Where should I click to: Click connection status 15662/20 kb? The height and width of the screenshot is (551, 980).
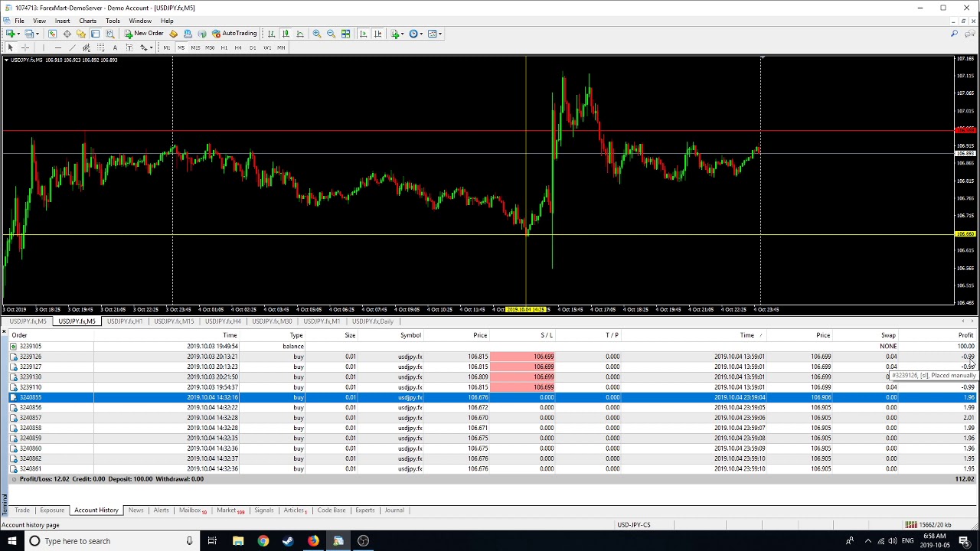928,525
